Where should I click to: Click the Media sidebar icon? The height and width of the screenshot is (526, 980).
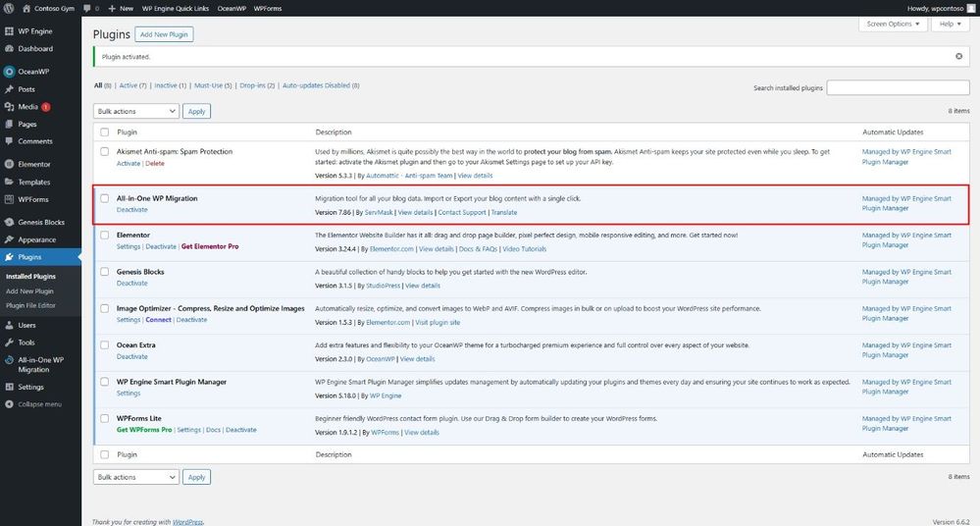(x=9, y=106)
